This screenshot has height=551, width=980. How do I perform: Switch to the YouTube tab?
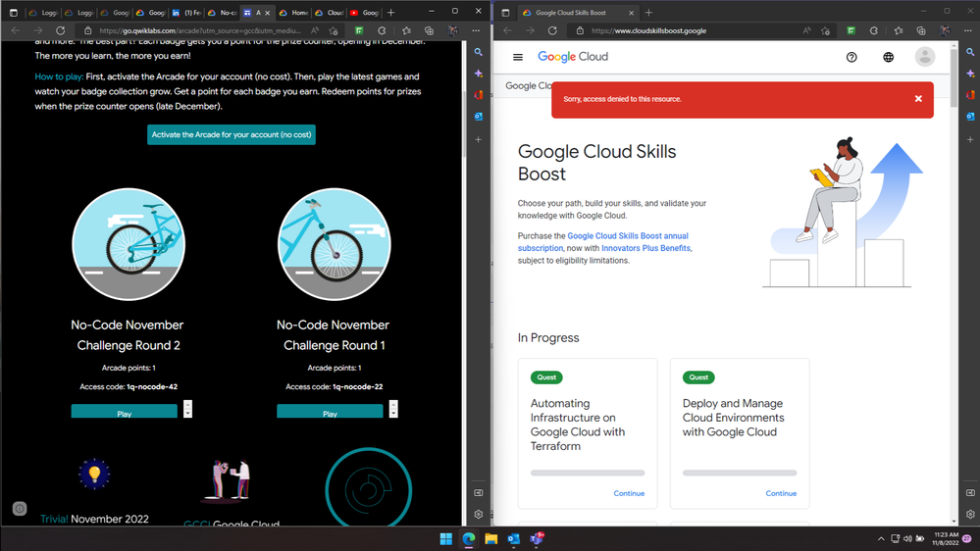click(364, 13)
